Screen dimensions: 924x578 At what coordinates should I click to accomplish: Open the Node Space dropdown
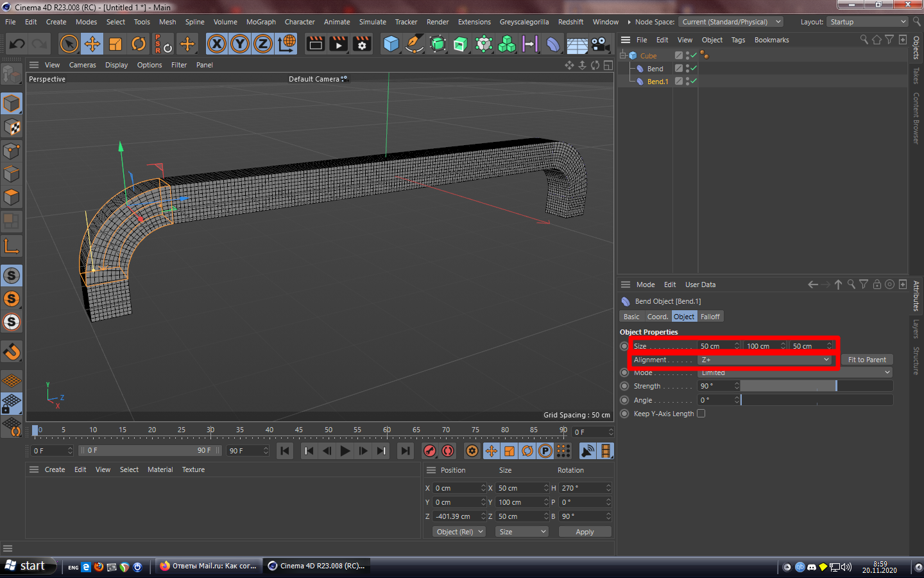tap(731, 22)
